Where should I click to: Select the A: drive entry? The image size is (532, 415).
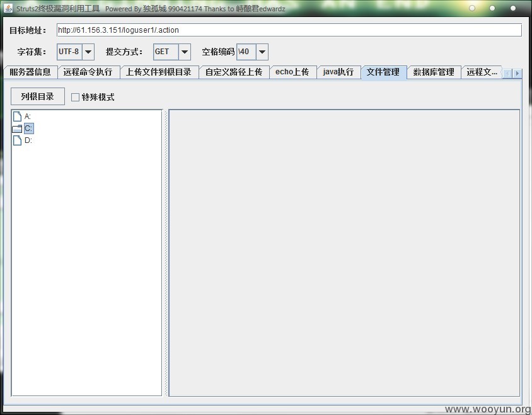pos(28,117)
